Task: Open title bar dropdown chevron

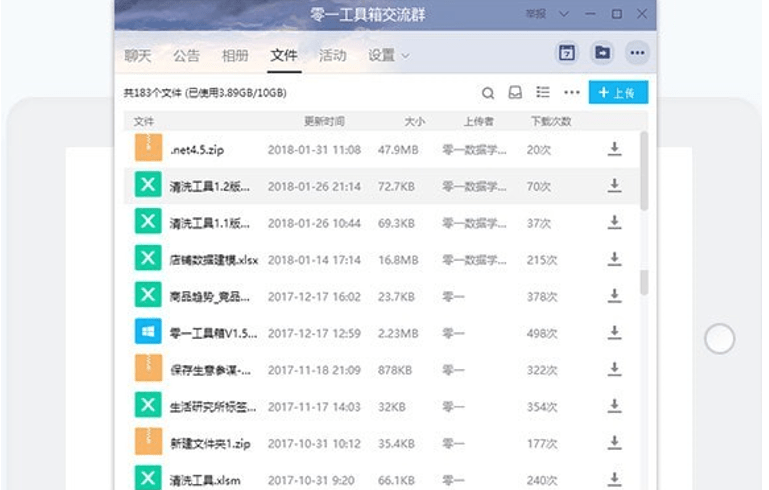Action: point(564,14)
